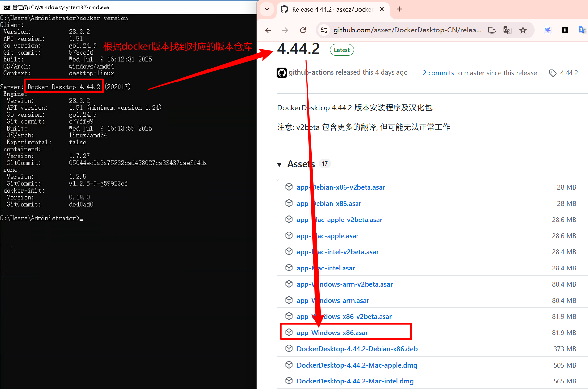Click the install app icon in address bar
Screen dimensions: 588x389
click(492, 30)
